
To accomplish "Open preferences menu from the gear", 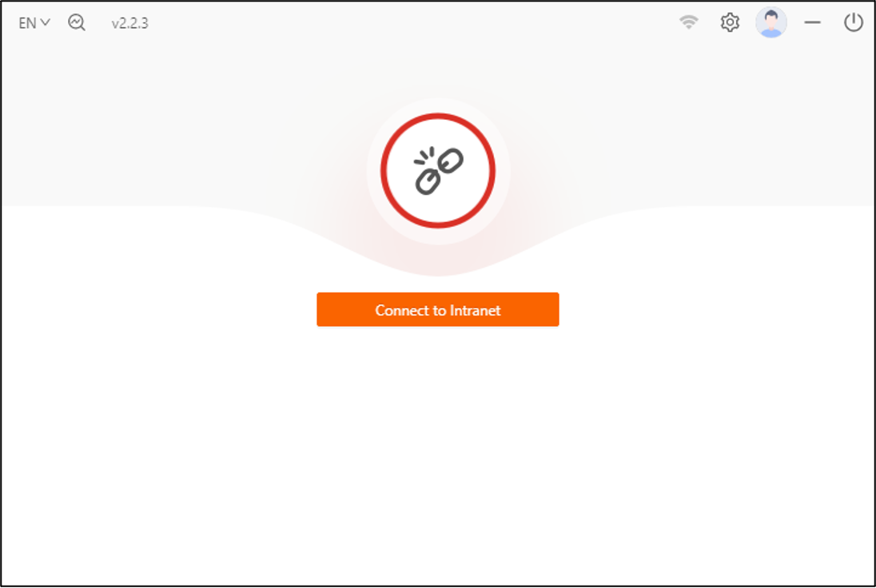I will coord(730,22).
